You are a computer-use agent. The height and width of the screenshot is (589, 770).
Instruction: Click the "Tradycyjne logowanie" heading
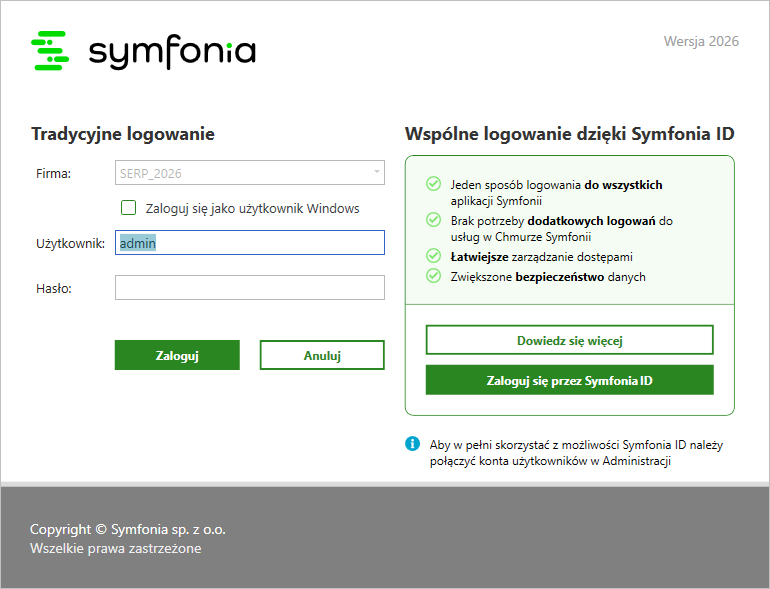[x=123, y=134]
